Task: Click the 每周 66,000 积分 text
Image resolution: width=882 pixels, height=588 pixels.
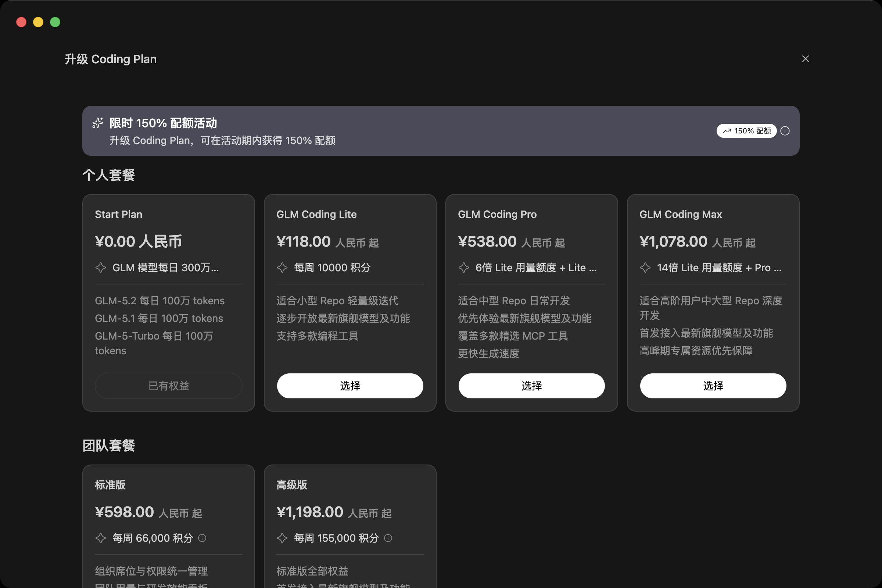Action: click(153, 538)
